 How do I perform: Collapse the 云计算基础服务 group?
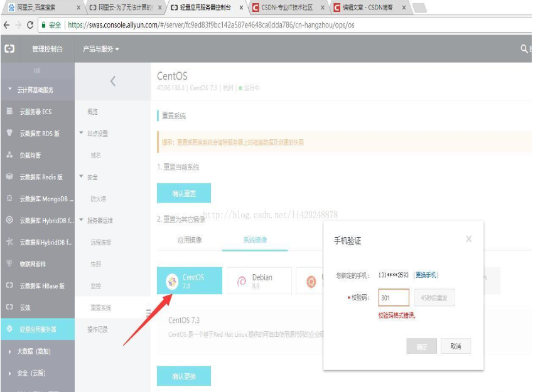tap(9, 89)
